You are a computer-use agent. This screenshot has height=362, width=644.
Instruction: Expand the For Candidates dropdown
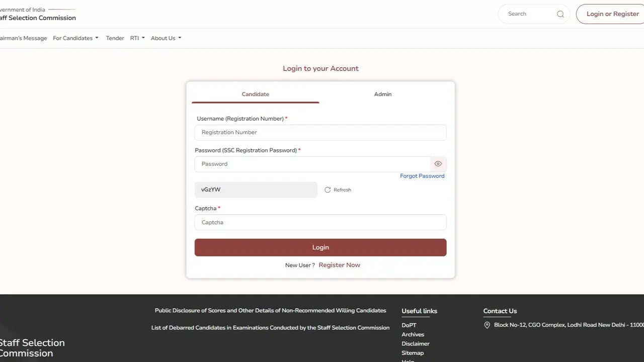74,38
